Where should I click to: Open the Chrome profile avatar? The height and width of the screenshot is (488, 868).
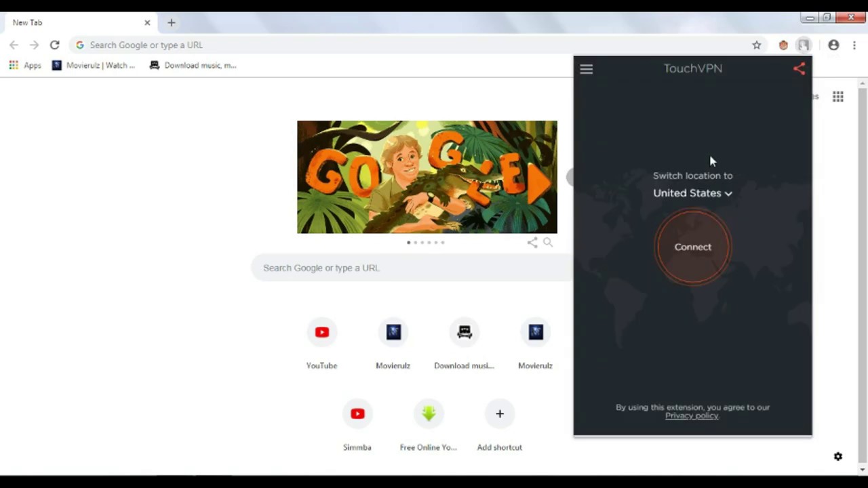pyautogui.click(x=833, y=45)
